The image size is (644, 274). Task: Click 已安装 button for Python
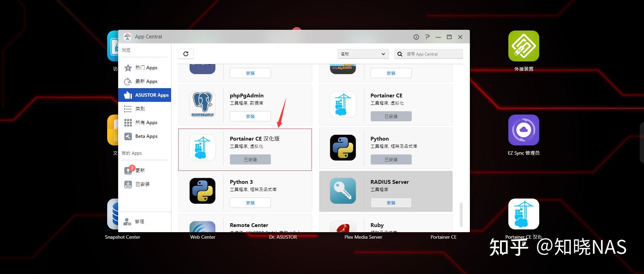point(391,159)
